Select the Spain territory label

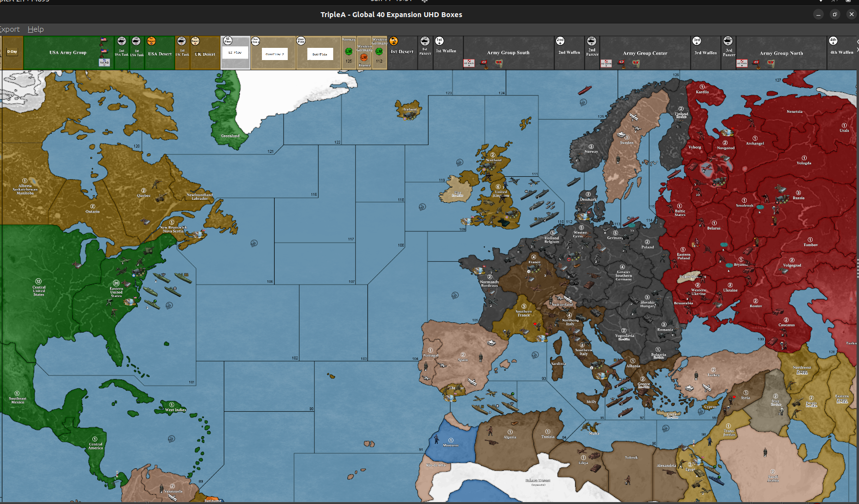(463, 359)
